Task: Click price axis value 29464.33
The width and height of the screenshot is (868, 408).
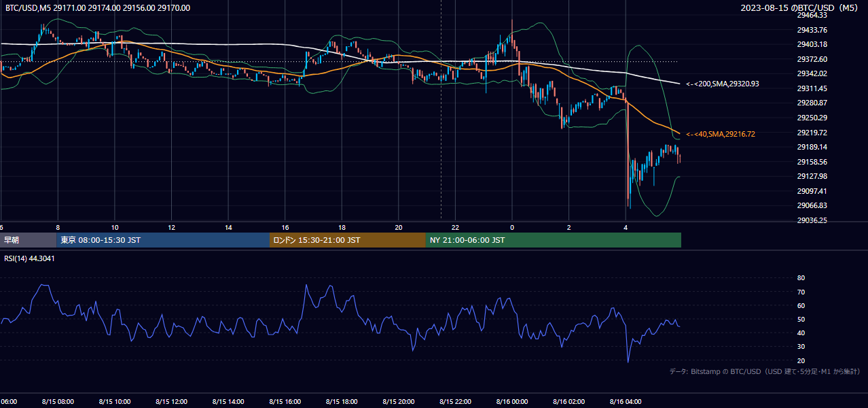Action: point(812,15)
